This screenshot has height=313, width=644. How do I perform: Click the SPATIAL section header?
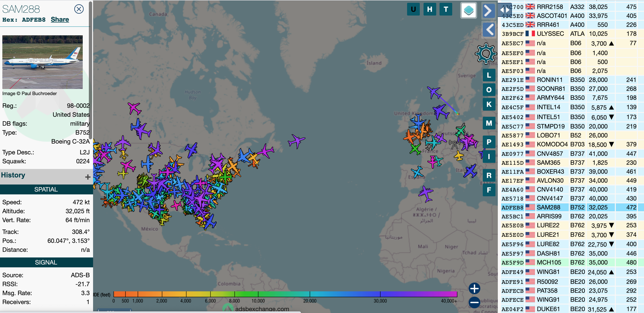click(47, 189)
